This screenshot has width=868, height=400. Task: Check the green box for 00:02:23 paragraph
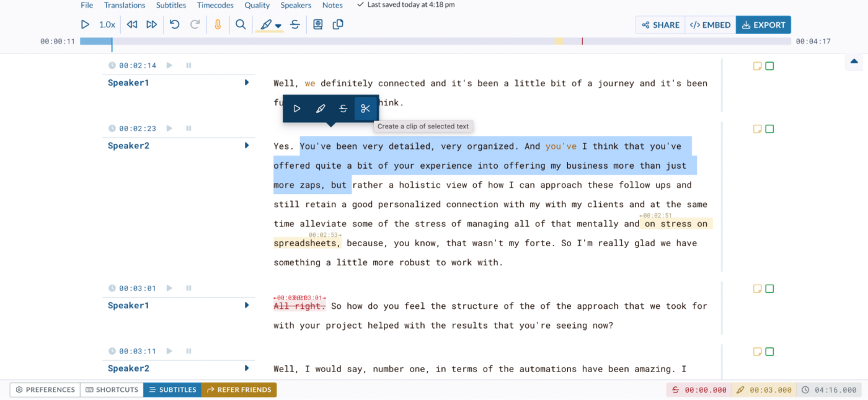pos(769,129)
